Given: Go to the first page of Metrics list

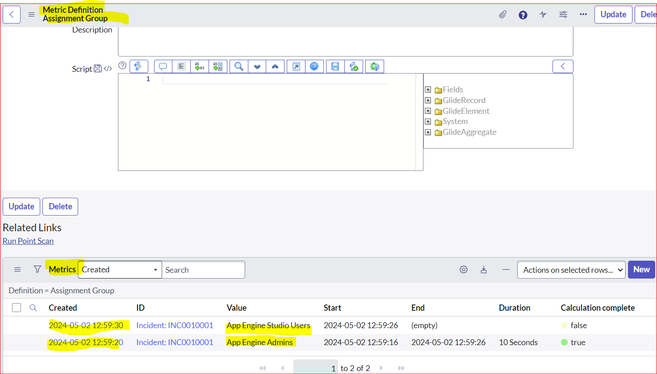Looking at the screenshot, I should 263,368.
